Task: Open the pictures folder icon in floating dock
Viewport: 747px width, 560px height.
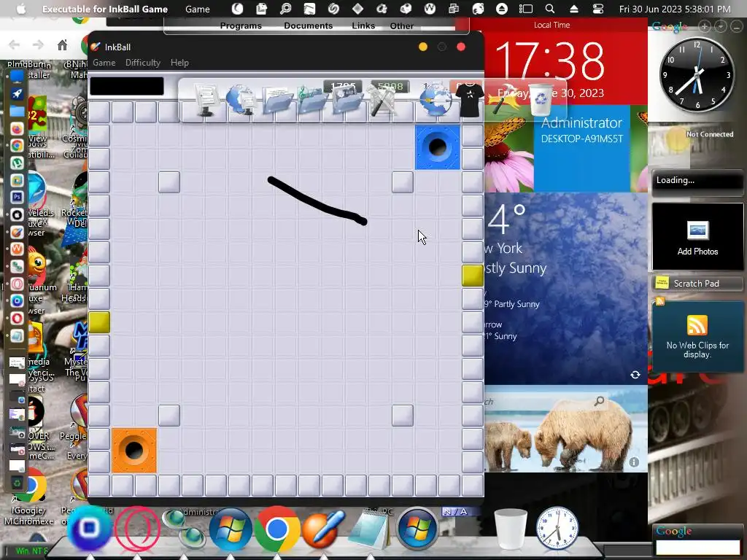Action: (x=347, y=99)
